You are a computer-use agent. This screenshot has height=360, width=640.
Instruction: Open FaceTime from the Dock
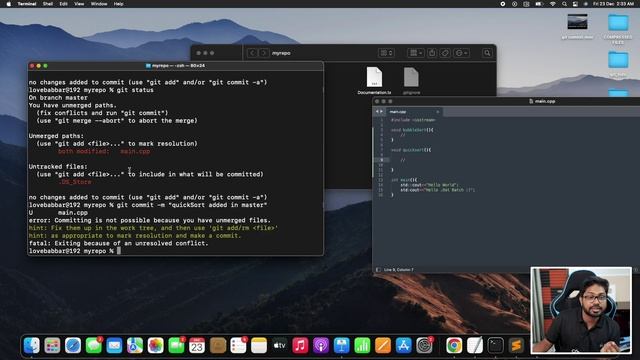coord(176,345)
